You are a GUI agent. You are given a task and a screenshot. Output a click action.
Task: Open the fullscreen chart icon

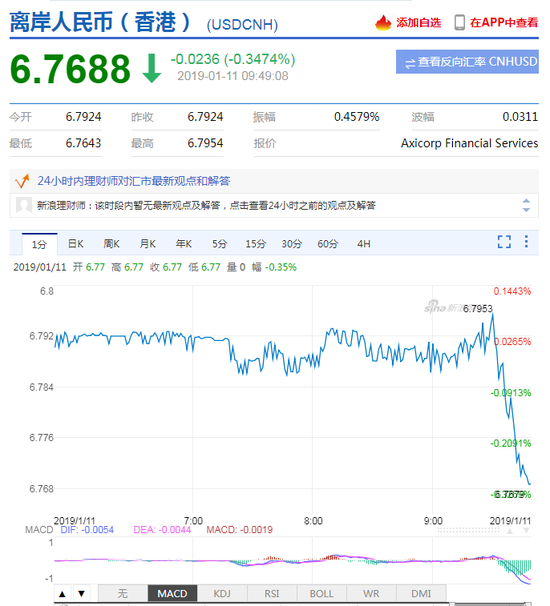click(x=504, y=242)
